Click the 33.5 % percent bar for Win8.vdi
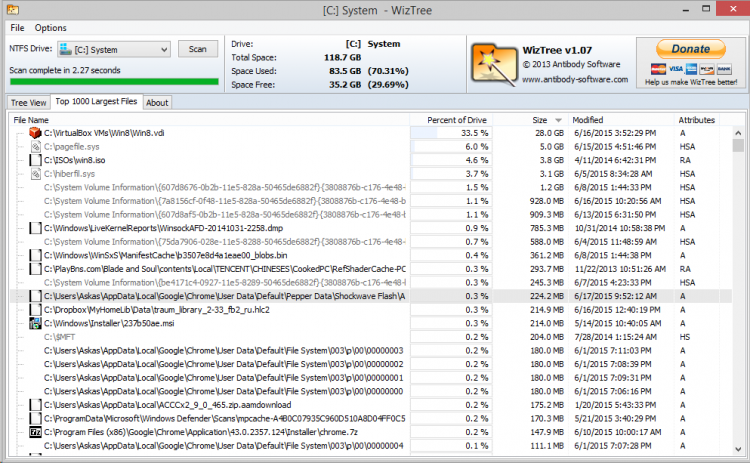This screenshot has width=750, height=463. (451, 133)
